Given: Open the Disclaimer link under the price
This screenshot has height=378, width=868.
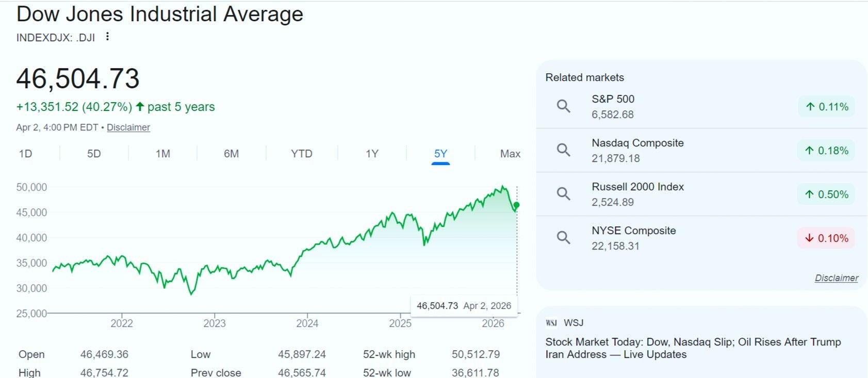Looking at the screenshot, I should click(128, 127).
